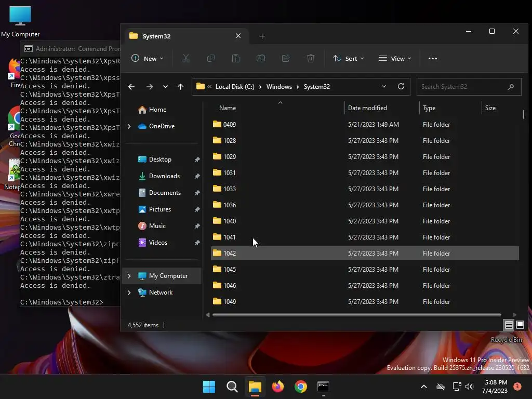Select Videos in the navigation pane
This screenshot has width=532, height=399.
(x=162, y=243)
